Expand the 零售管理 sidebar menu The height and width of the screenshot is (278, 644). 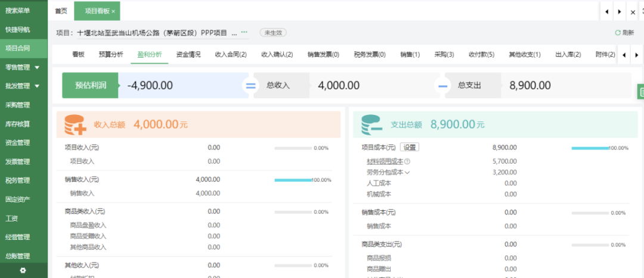coord(38,67)
